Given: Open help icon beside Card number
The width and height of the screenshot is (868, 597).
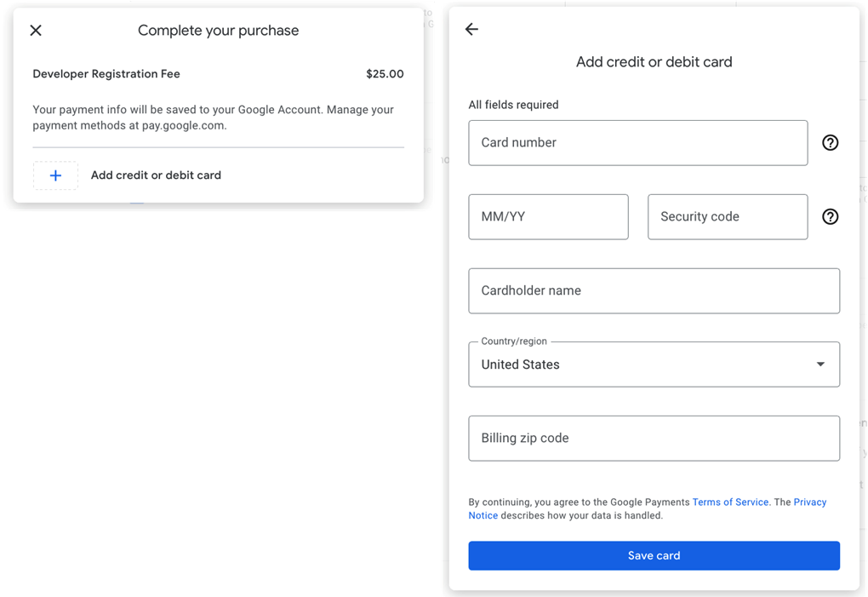Looking at the screenshot, I should (x=830, y=143).
